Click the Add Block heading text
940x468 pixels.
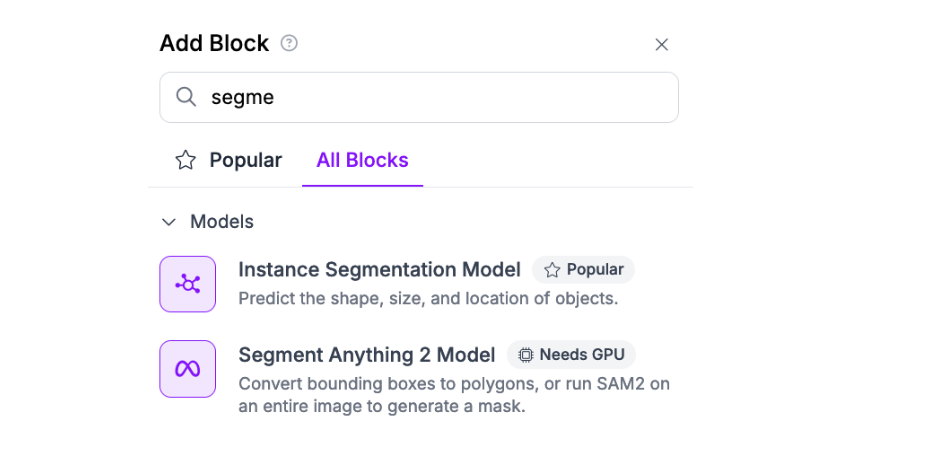[x=214, y=43]
